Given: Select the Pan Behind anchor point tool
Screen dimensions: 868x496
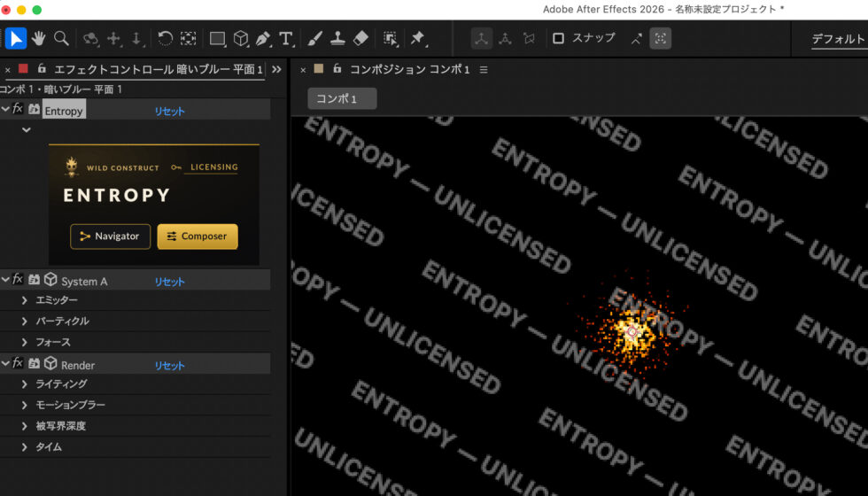Looking at the screenshot, I should (188, 38).
